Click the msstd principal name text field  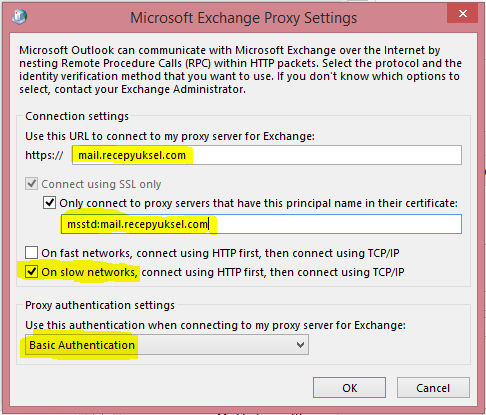(x=261, y=224)
